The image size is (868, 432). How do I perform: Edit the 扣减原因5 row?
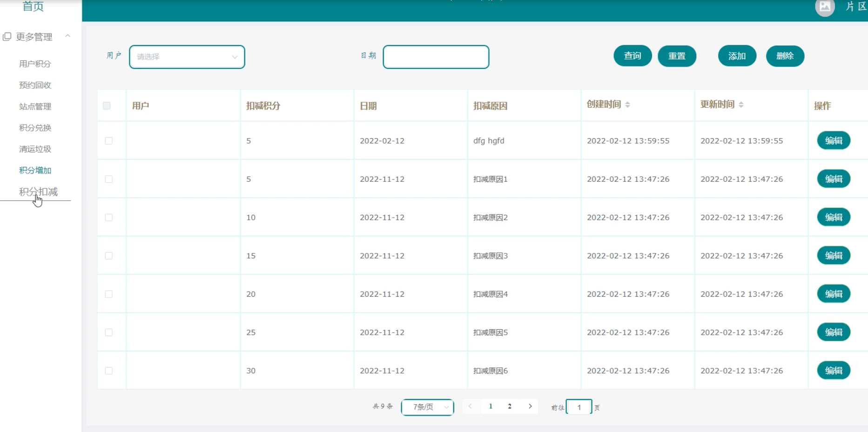[x=834, y=332]
